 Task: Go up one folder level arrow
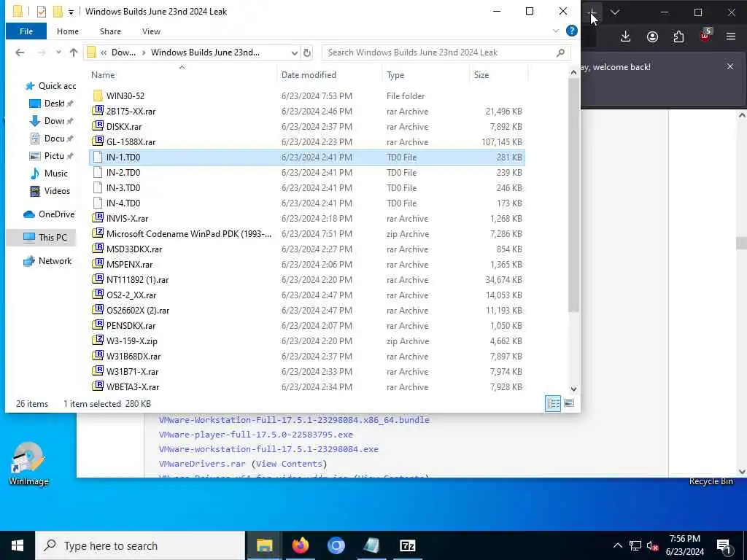[74, 52]
